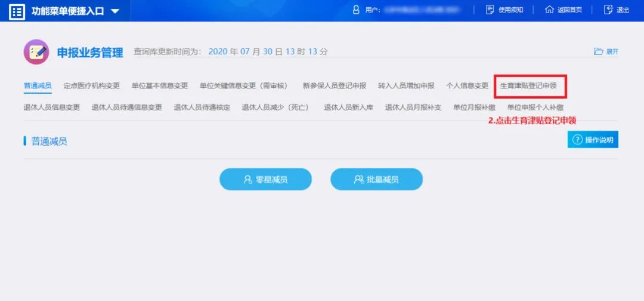Open 定点医疗机构变更 tab
Image resolution: width=644 pixels, height=301 pixels.
(92, 85)
